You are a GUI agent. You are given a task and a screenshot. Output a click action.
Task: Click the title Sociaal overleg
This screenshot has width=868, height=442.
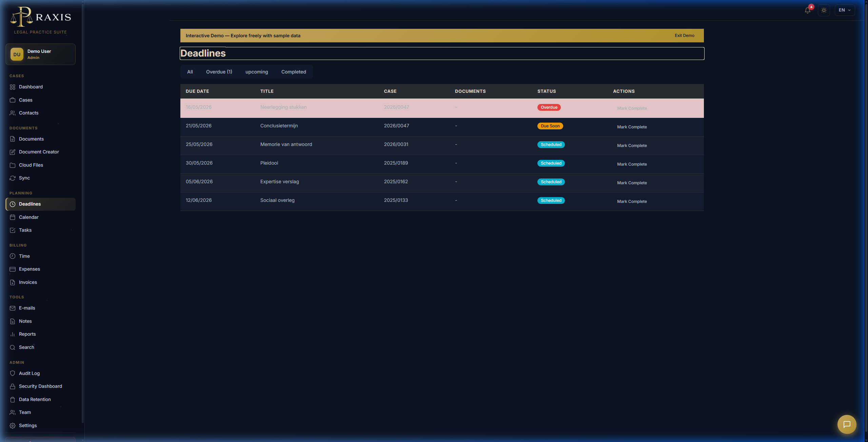point(277,200)
